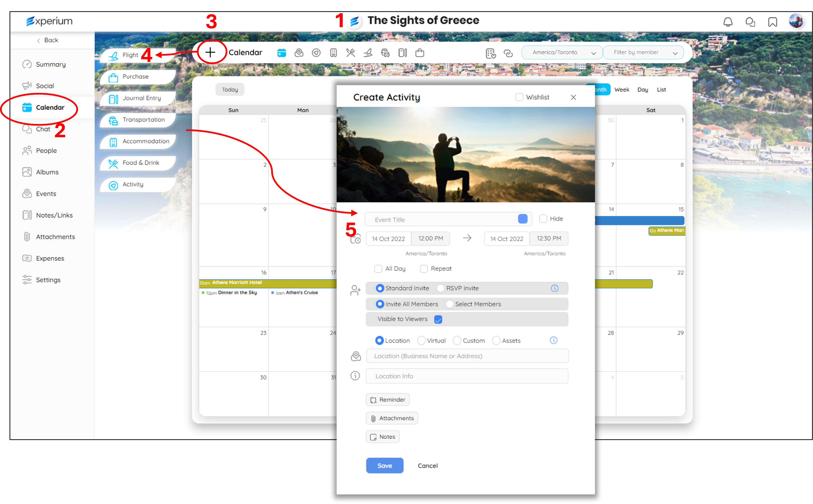Click the chat bubbles icon in header
The height and width of the screenshot is (504, 813).
click(750, 22)
